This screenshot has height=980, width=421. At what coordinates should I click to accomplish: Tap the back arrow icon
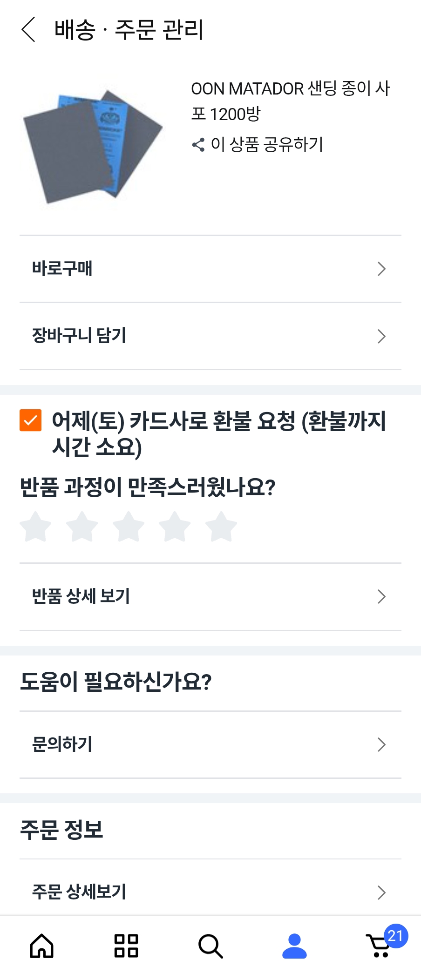pos(29,30)
